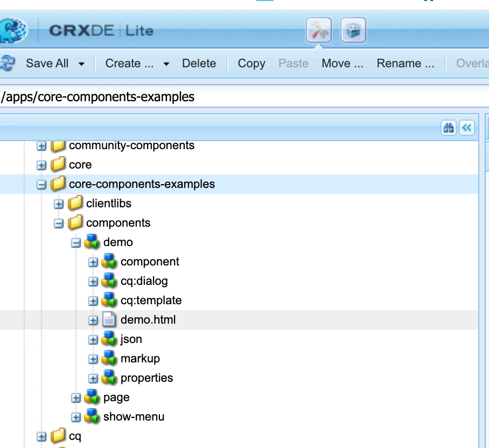
Task: Click the cq:dialog node cubes icon
Action: (109, 281)
